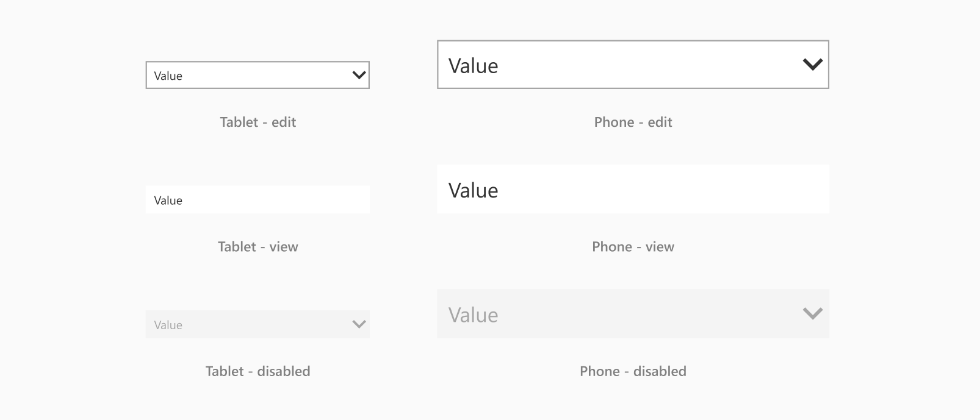Click the "Tablet - disabled" caption
The image size is (980, 420).
(258, 371)
